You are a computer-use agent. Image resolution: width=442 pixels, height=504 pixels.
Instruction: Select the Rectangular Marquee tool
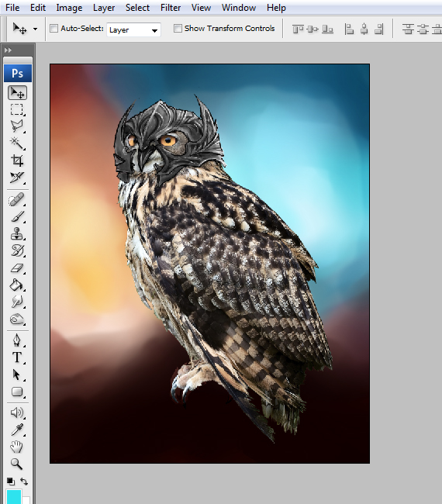click(17, 109)
